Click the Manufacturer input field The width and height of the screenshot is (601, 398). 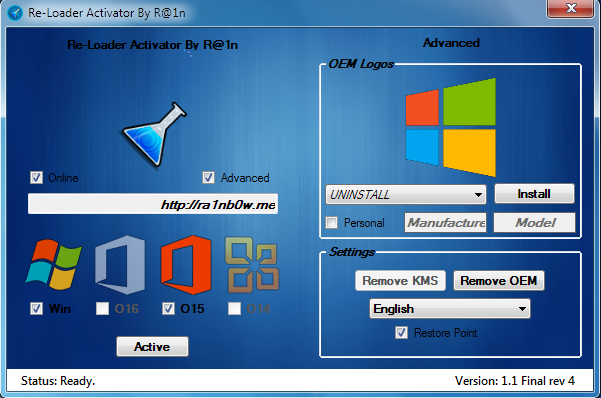(445, 222)
